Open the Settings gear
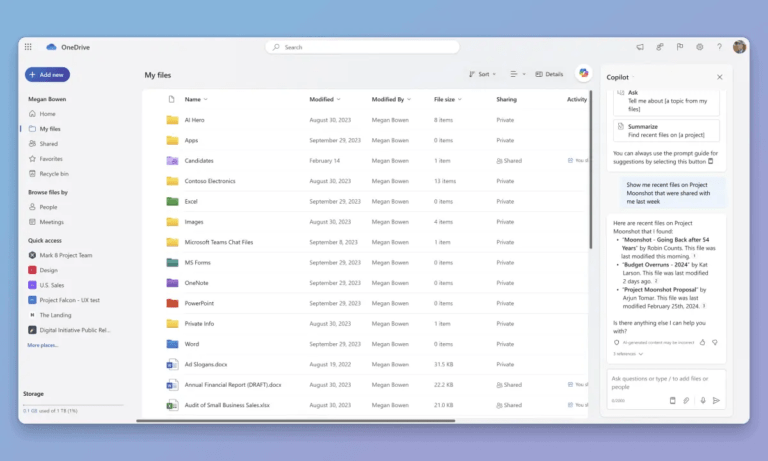 pos(699,47)
